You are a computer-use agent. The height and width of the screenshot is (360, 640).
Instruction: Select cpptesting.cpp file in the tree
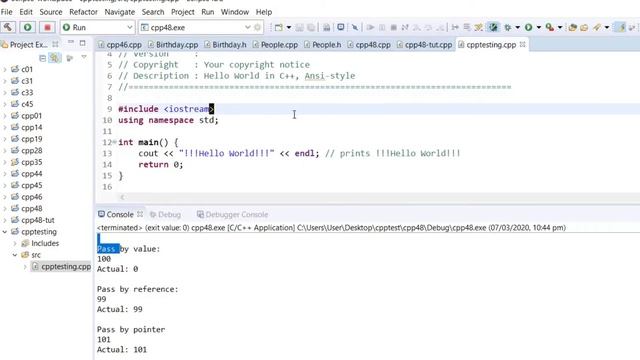click(61, 267)
